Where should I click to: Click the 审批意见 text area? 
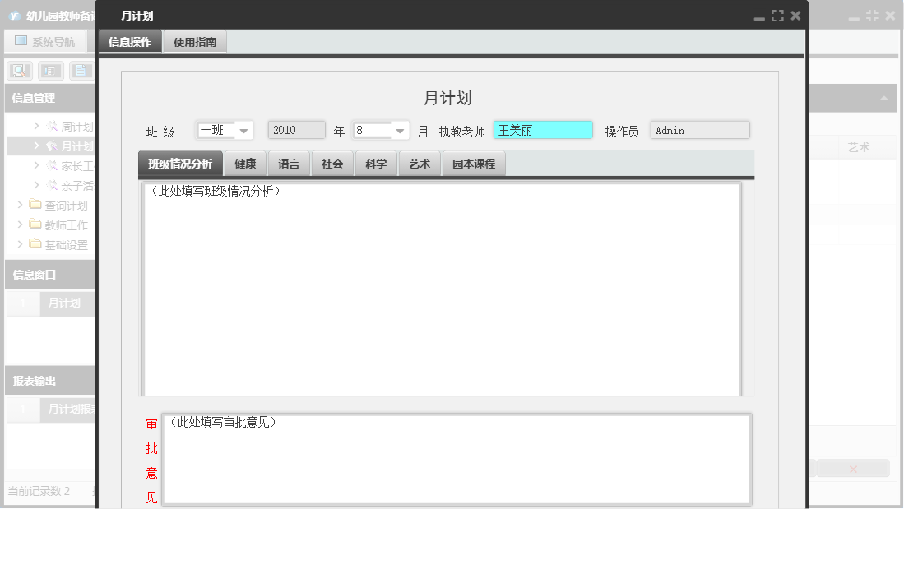click(x=457, y=459)
